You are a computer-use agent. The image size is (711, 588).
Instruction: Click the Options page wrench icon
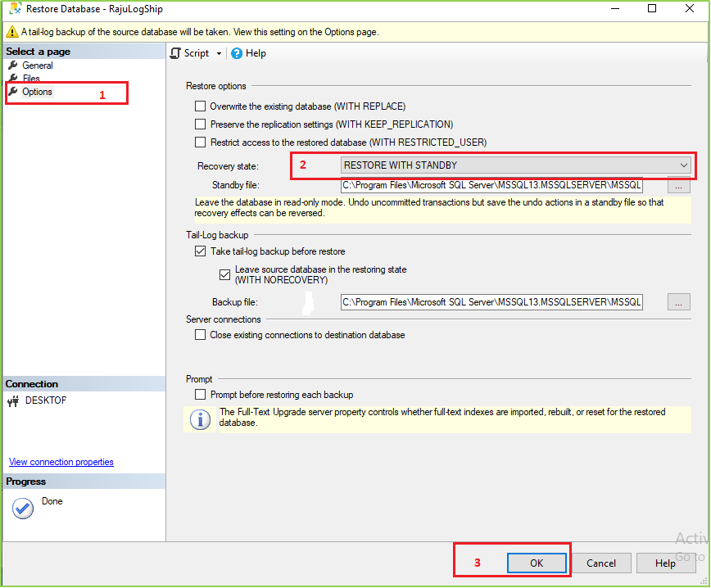click(13, 92)
